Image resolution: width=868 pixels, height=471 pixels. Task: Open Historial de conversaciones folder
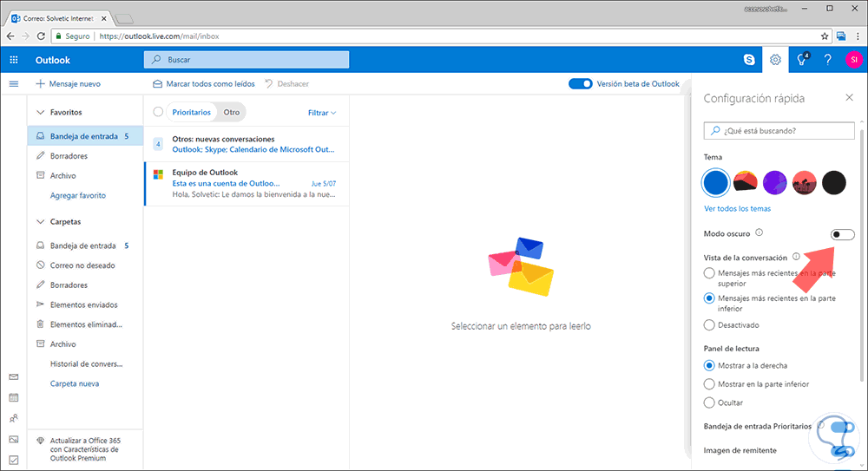85,364
